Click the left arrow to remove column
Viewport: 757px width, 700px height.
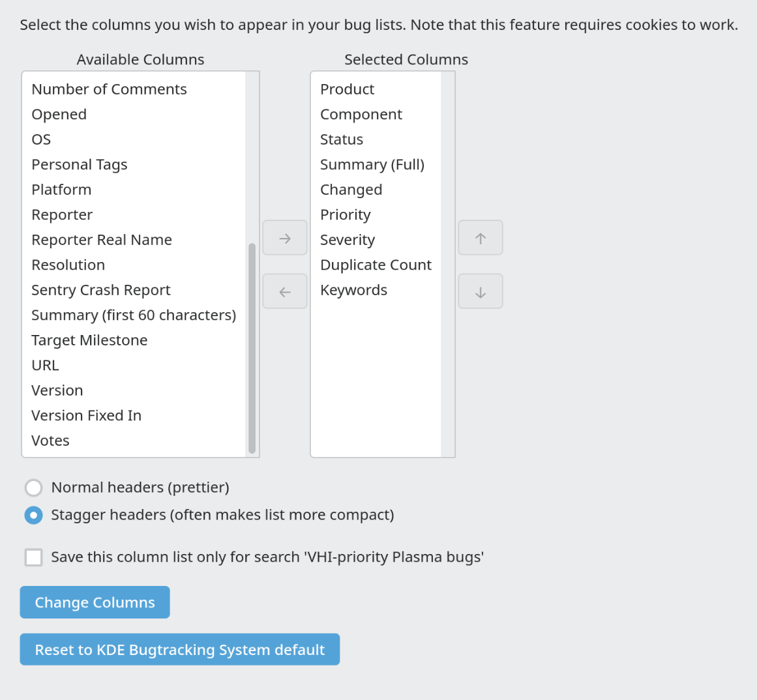[x=284, y=292]
